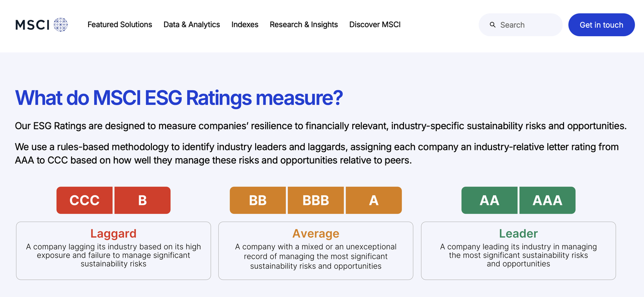This screenshot has height=297, width=644.
Task: Expand the Discover MSCI menu
Action: 375,25
